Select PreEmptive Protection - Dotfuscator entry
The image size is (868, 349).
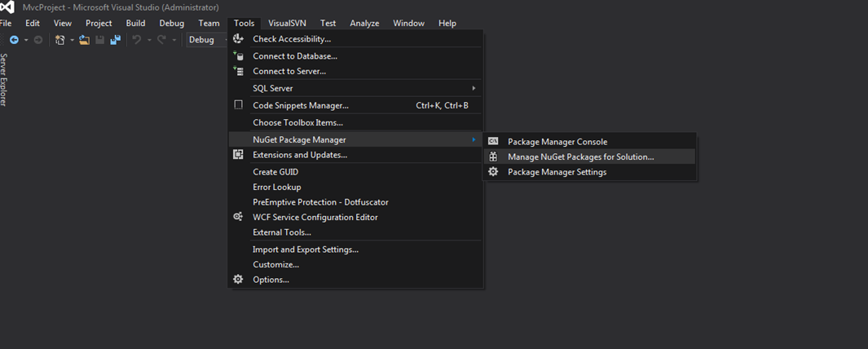tap(356, 202)
